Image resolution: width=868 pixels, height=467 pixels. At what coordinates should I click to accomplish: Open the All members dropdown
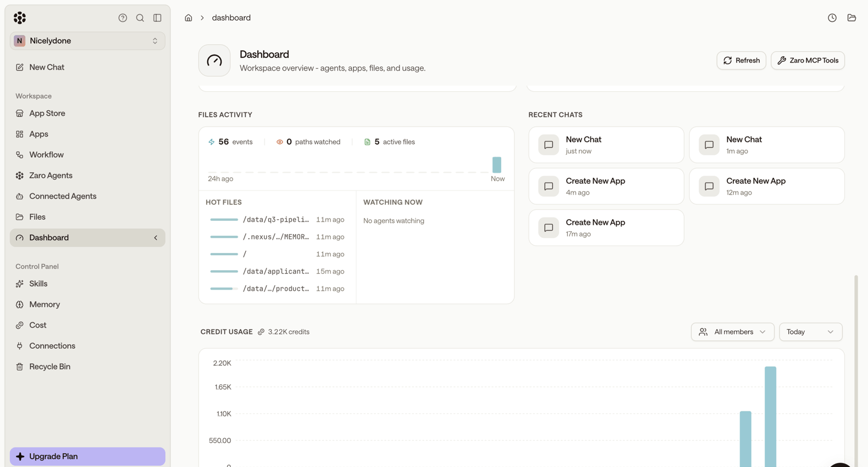tap(733, 332)
